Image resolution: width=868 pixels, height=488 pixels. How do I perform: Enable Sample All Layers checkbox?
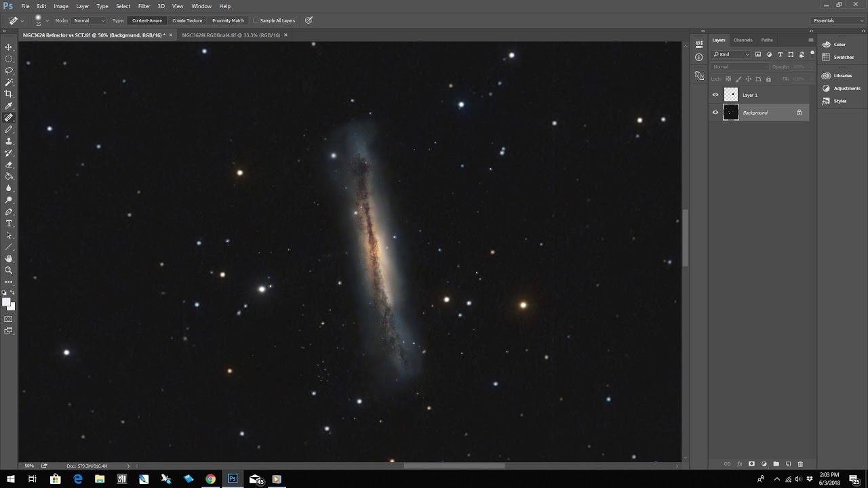tap(256, 20)
